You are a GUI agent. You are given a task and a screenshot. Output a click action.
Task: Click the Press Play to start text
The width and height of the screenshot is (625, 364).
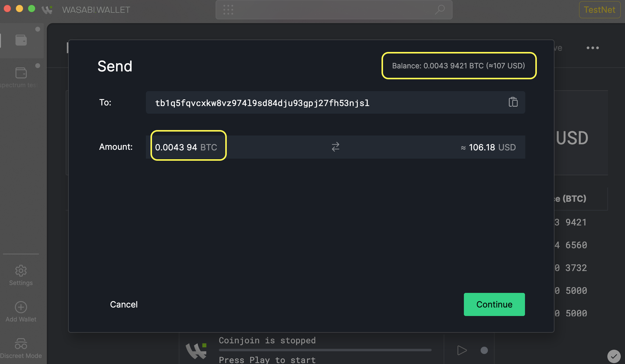(267, 360)
